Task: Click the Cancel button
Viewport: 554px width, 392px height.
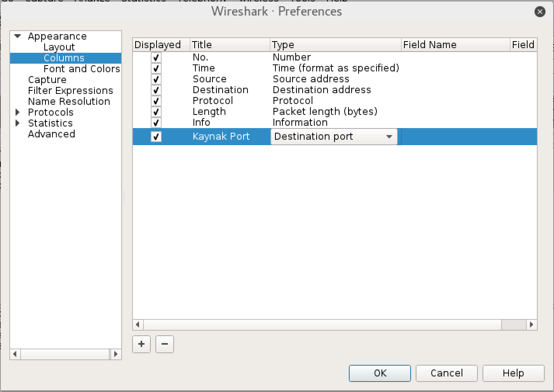Action: click(447, 373)
